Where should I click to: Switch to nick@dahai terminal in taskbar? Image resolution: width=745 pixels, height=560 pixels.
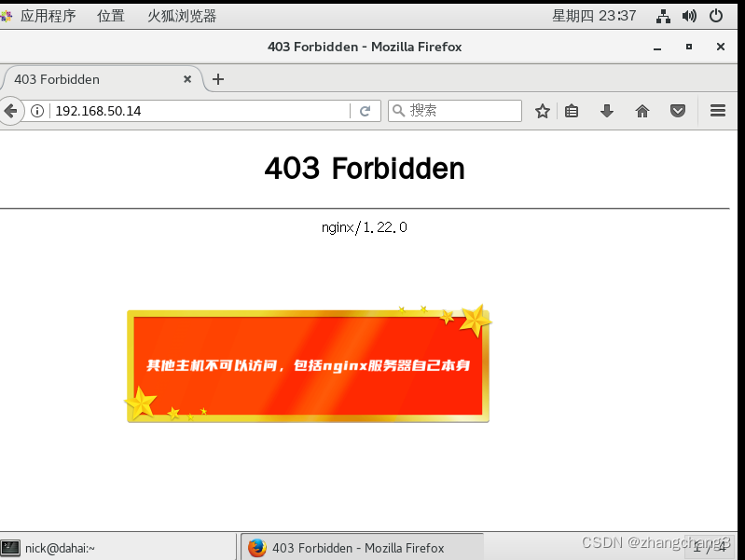[x=117, y=548]
